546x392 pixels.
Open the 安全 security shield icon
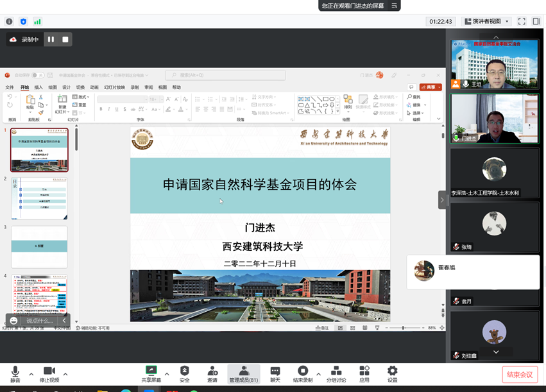point(184,373)
